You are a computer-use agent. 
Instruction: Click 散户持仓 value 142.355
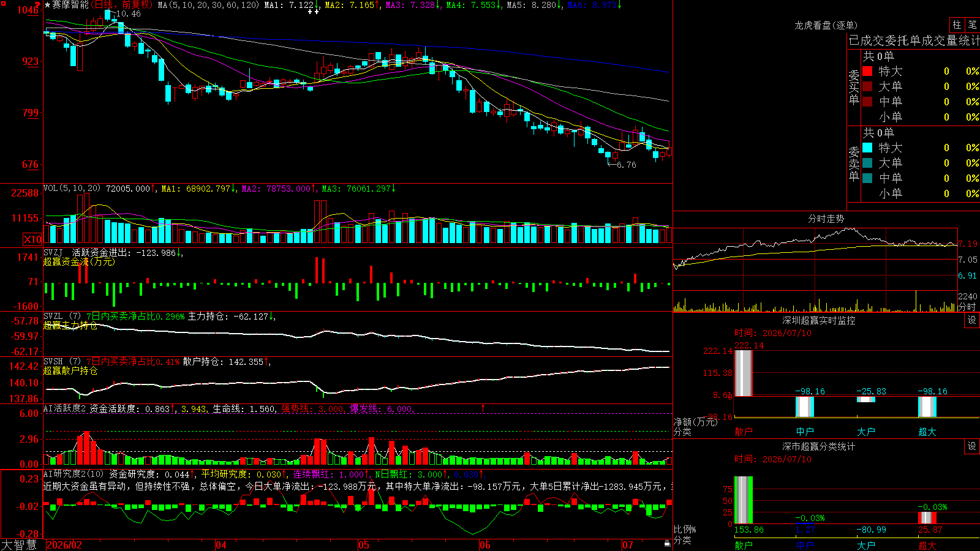[x=246, y=362]
